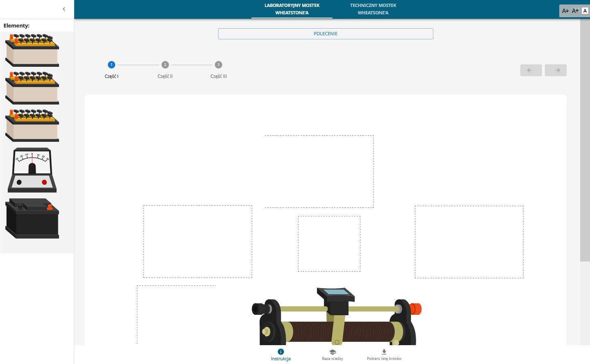Increase font size with A-up icon
This screenshot has height=364, width=590.
point(575,11)
